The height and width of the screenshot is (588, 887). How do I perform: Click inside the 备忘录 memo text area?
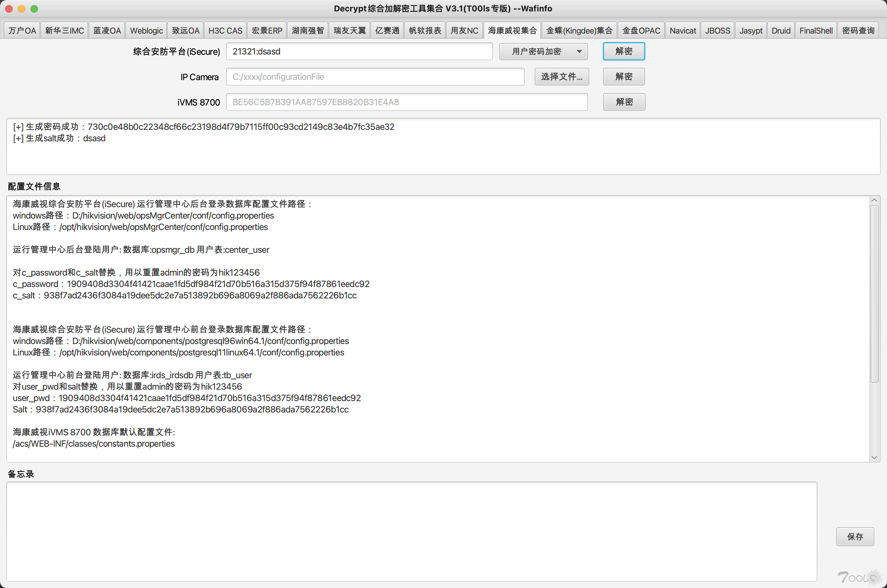(x=412, y=531)
